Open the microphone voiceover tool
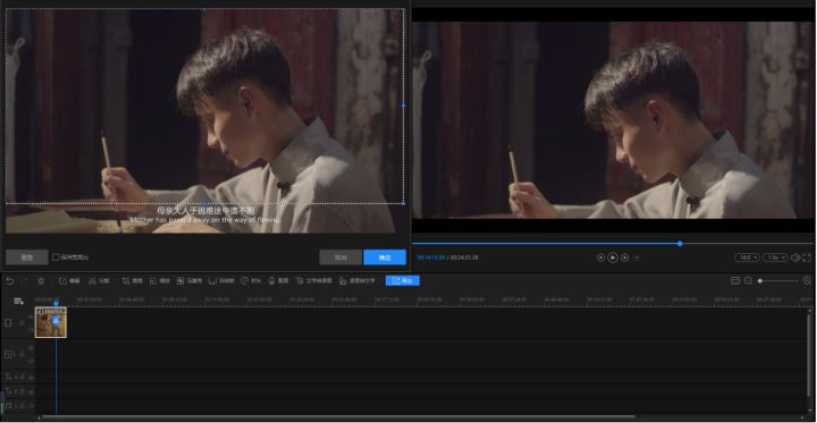817x423 pixels. pyautogui.click(x=278, y=281)
